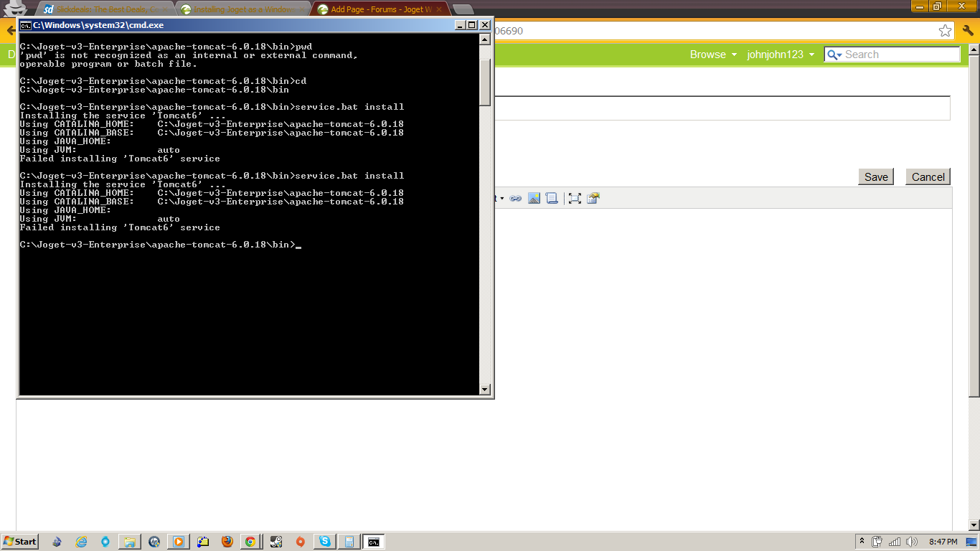Click the insert link editor icon

(515, 198)
